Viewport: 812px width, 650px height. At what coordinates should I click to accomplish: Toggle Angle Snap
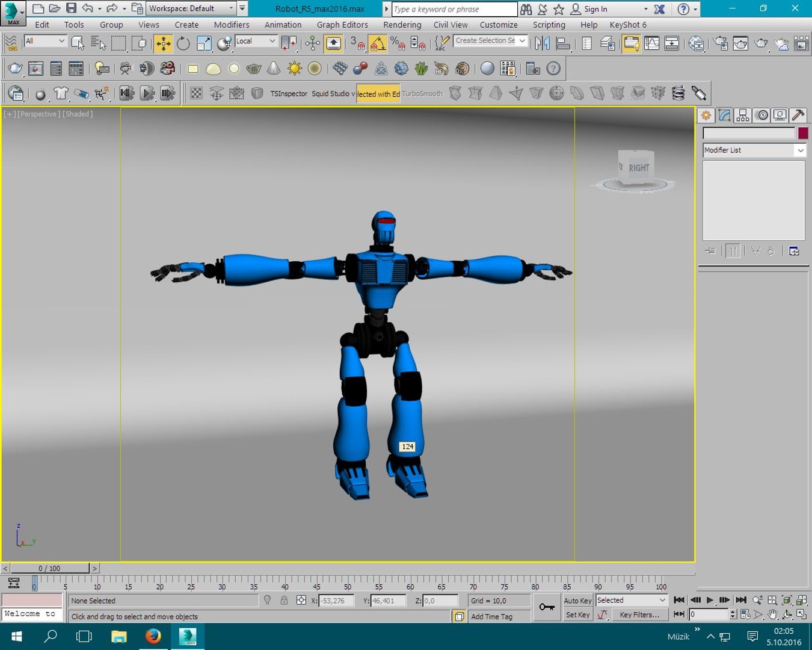pos(377,43)
